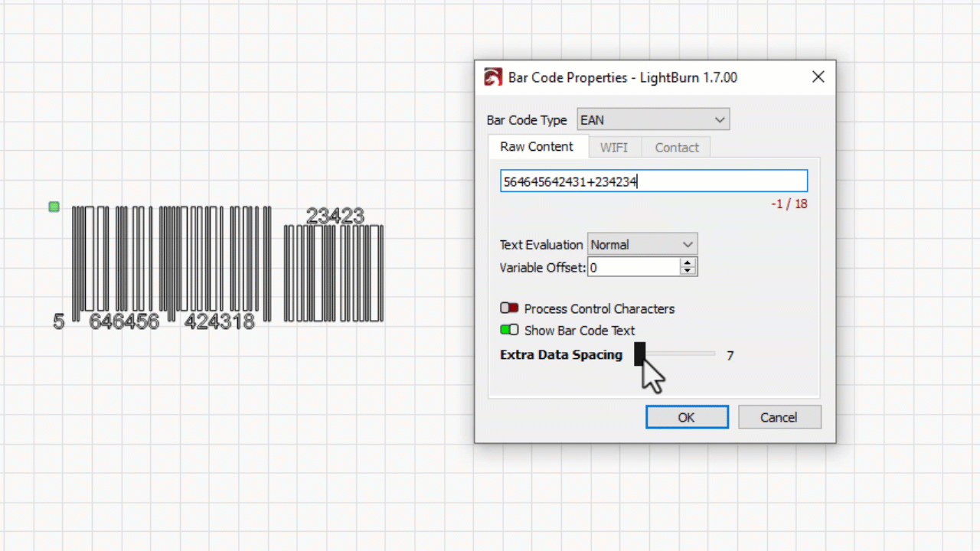The height and width of the screenshot is (551, 980).
Task: Click the LightBurn logo in the title bar
Action: 492,77
